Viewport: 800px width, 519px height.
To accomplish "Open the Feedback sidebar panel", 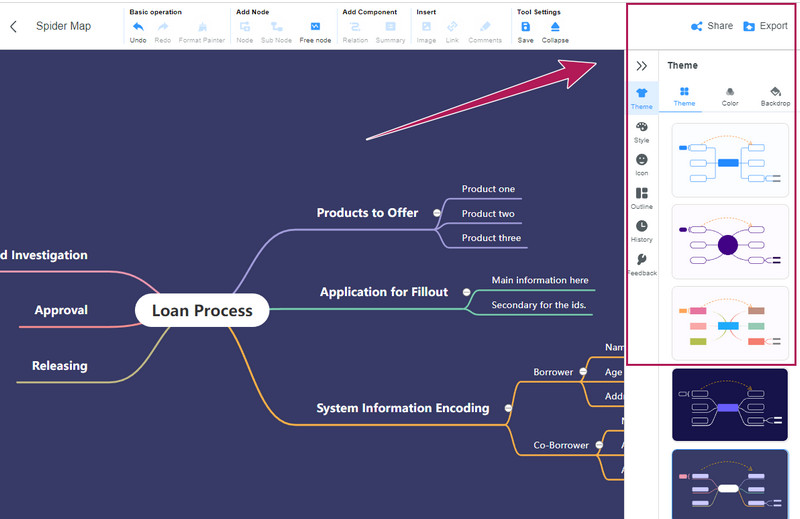I will [641, 264].
